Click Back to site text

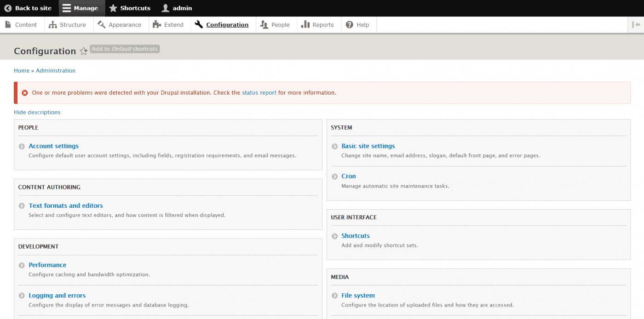[x=33, y=8]
